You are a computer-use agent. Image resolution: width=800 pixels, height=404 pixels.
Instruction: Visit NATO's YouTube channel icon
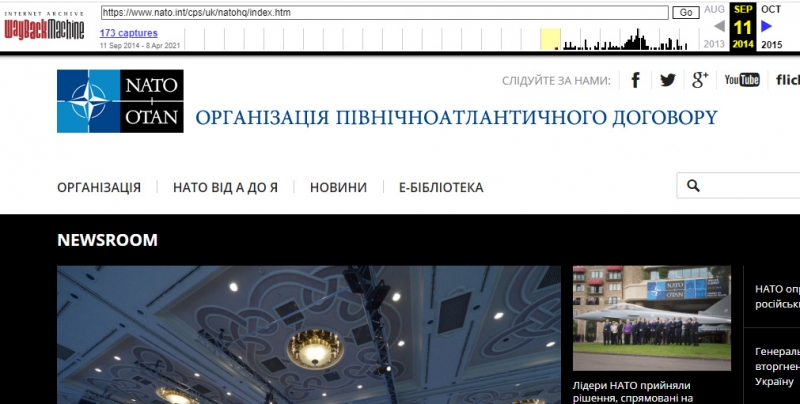pyautogui.click(x=742, y=80)
